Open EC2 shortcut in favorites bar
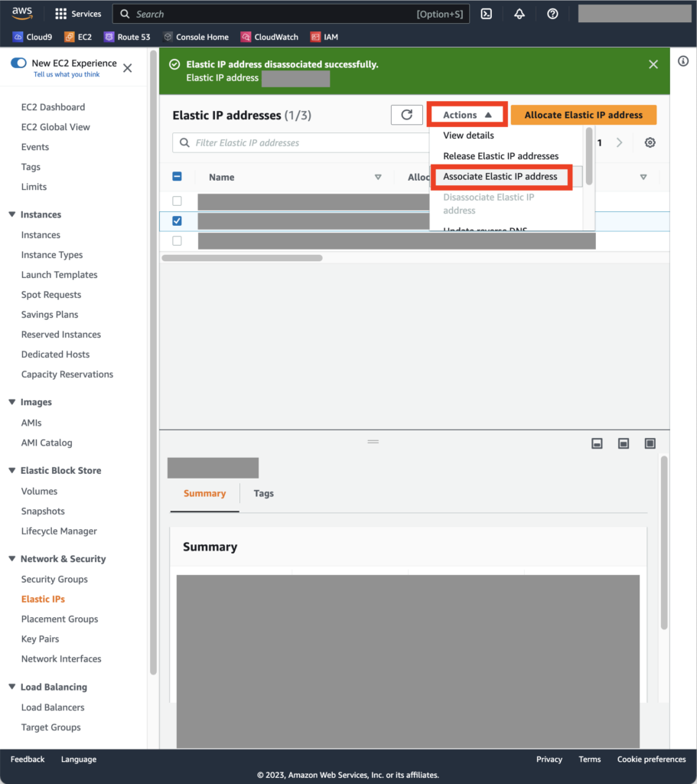 pyautogui.click(x=79, y=37)
